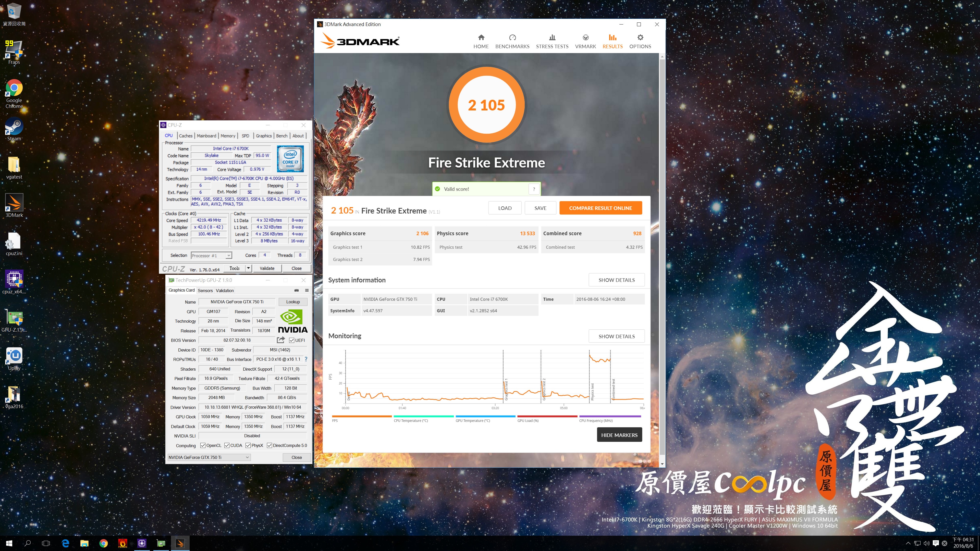Switch to the Sensors tab in GPU-Z
980x551 pixels.
[205, 291]
